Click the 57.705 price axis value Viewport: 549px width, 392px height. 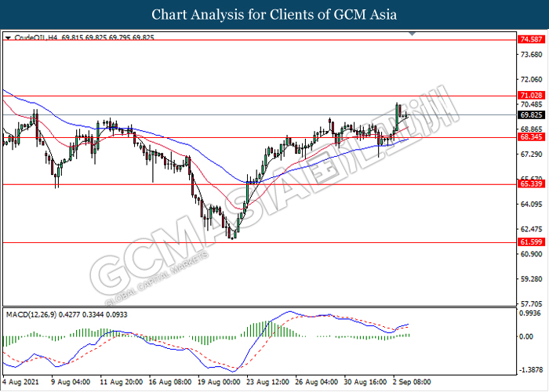tap(531, 303)
